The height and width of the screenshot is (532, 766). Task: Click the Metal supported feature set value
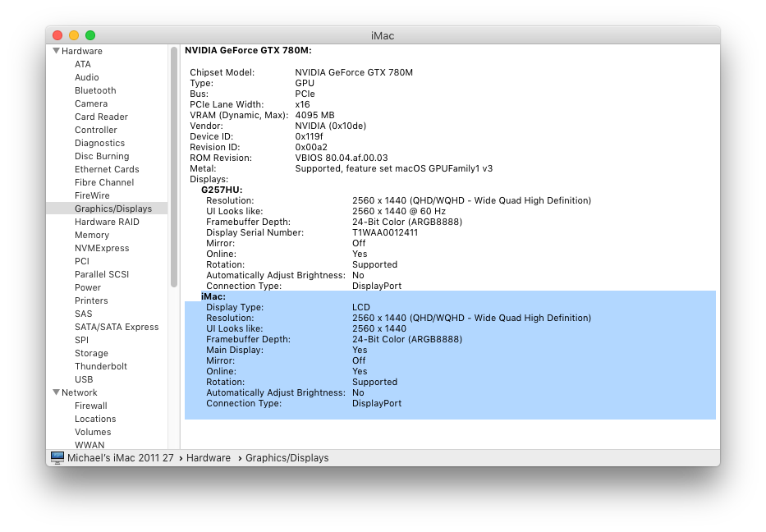point(394,168)
